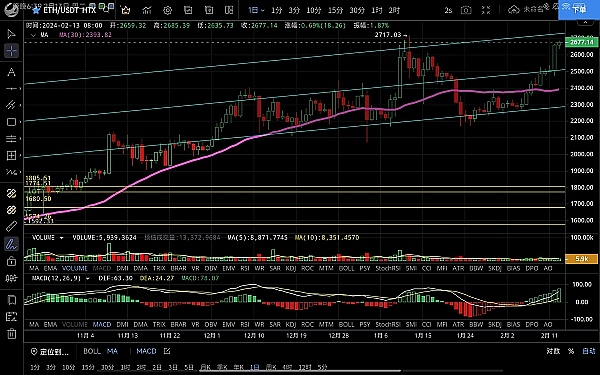Image resolution: width=600 pixels, height=375 pixels.
Task: Select the crosshair cursor tool in sidebar
Action: coord(11,51)
